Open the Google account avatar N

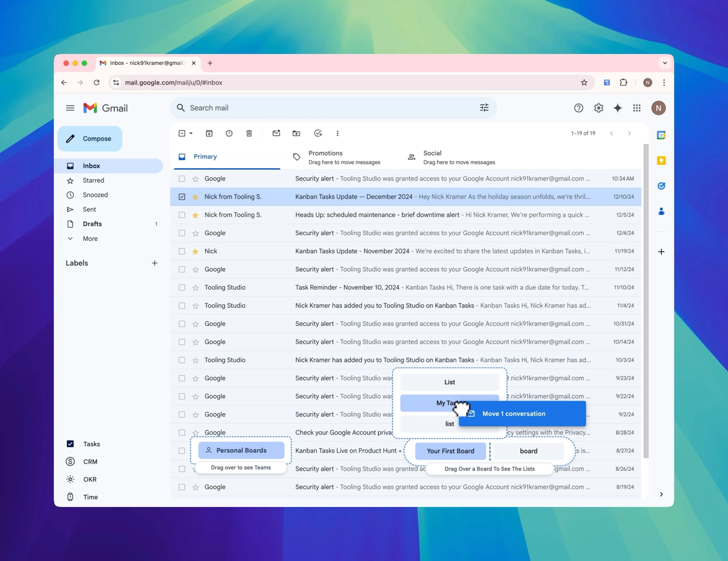[659, 108]
